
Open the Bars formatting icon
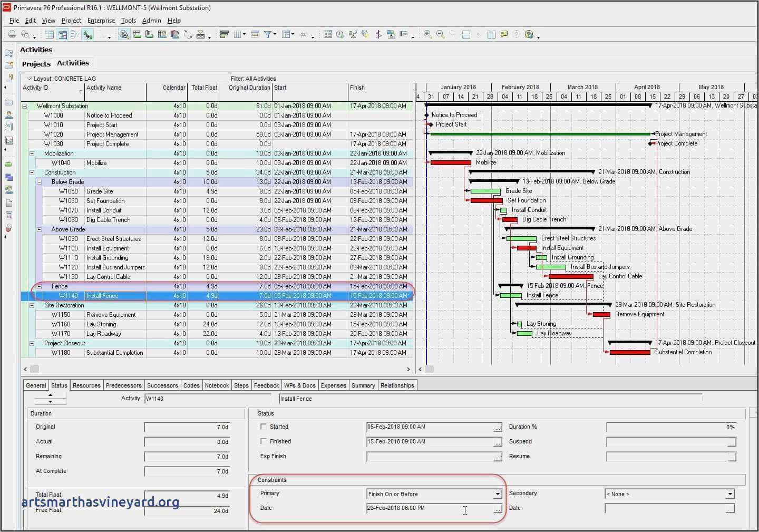coord(224,35)
